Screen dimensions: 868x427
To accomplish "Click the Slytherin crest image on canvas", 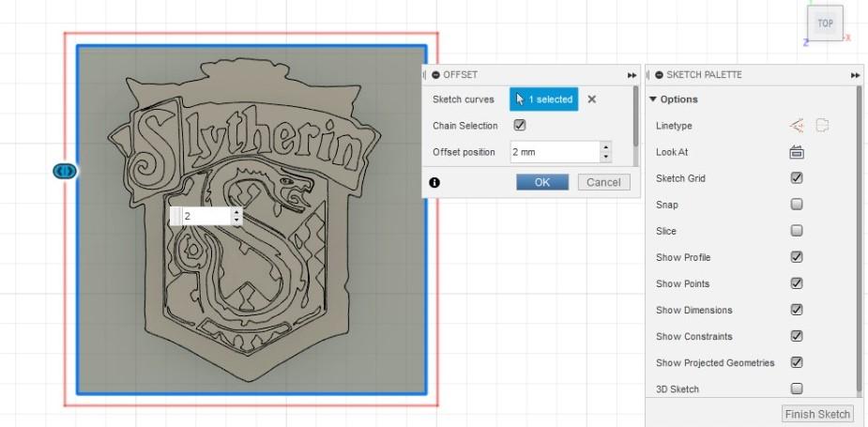I will (x=245, y=219).
